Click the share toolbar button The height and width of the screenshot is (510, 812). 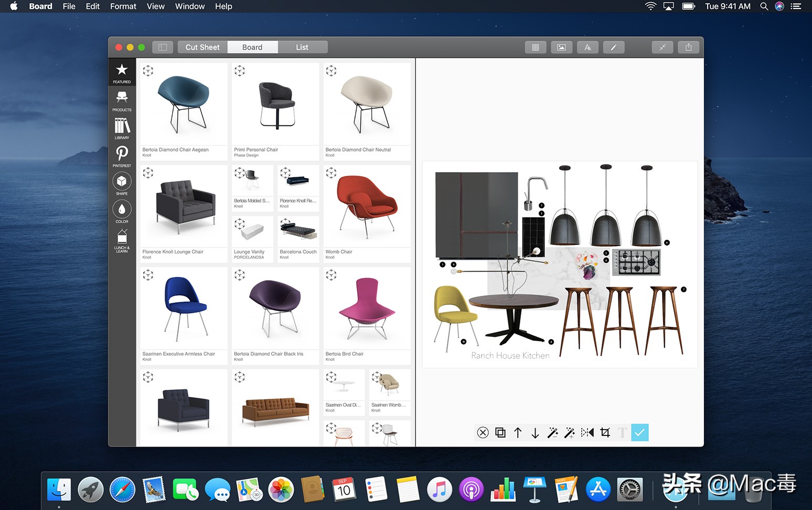tap(688, 47)
